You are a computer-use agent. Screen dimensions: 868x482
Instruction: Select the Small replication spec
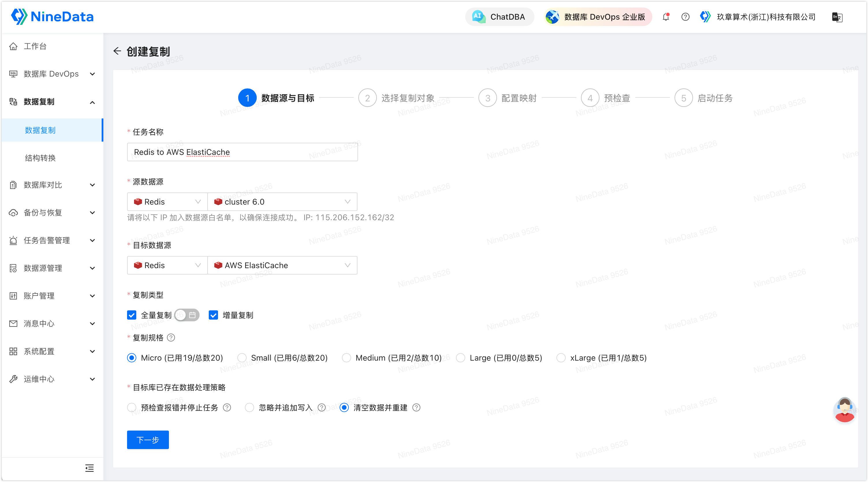242,357
